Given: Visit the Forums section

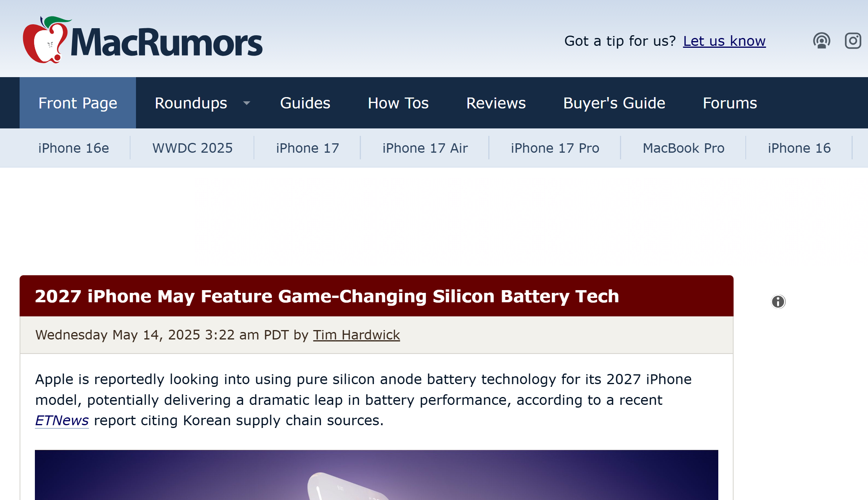Looking at the screenshot, I should (730, 103).
